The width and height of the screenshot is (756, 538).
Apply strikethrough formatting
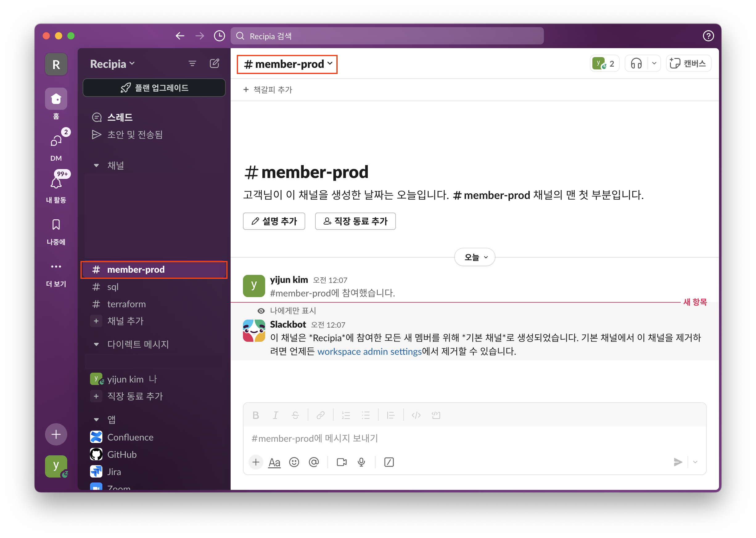295,415
